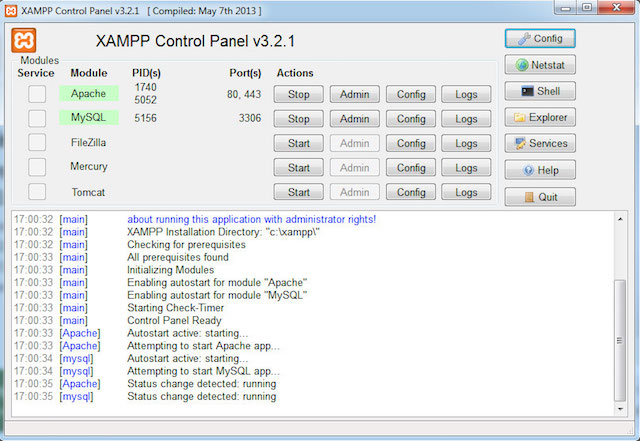This screenshot has height=441, width=640.
Task: Start the FileZilla module
Action: click(x=298, y=143)
